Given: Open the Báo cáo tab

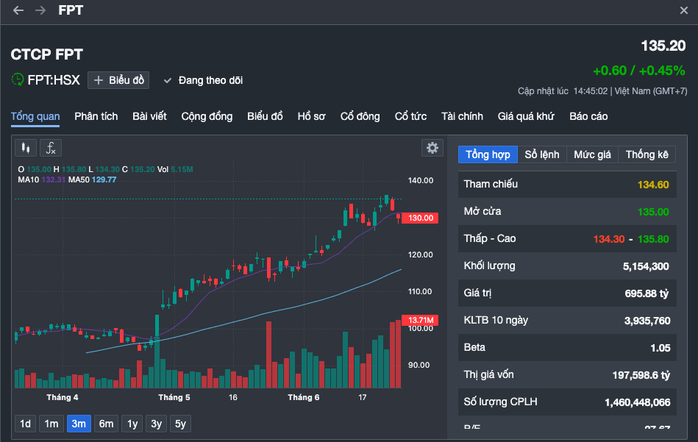Looking at the screenshot, I should (x=588, y=117).
